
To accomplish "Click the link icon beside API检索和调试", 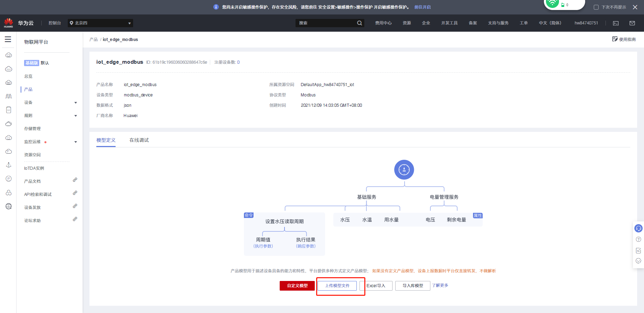I will tap(75, 193).
